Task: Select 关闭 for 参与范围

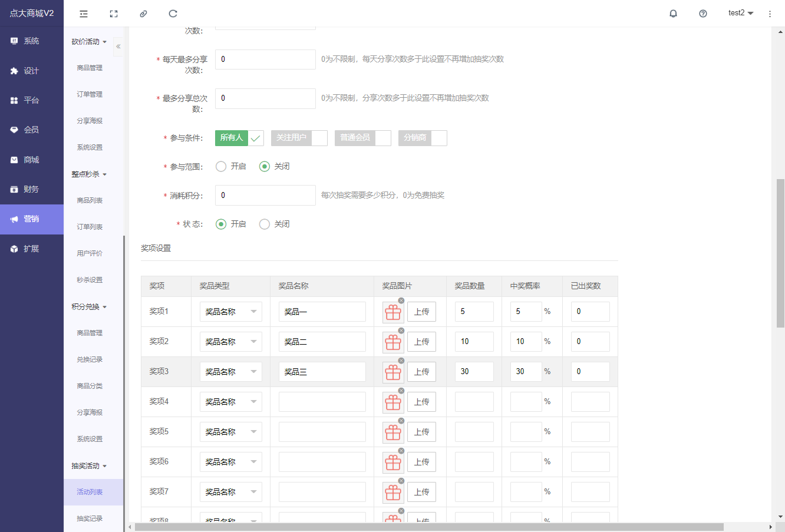Action: 275,167
